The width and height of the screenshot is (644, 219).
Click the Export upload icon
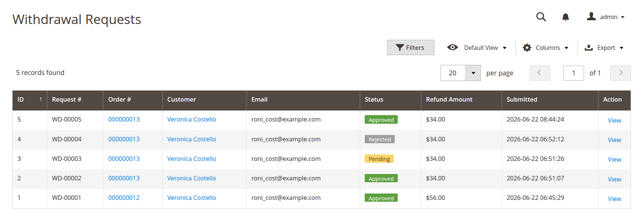pos(589,48)
